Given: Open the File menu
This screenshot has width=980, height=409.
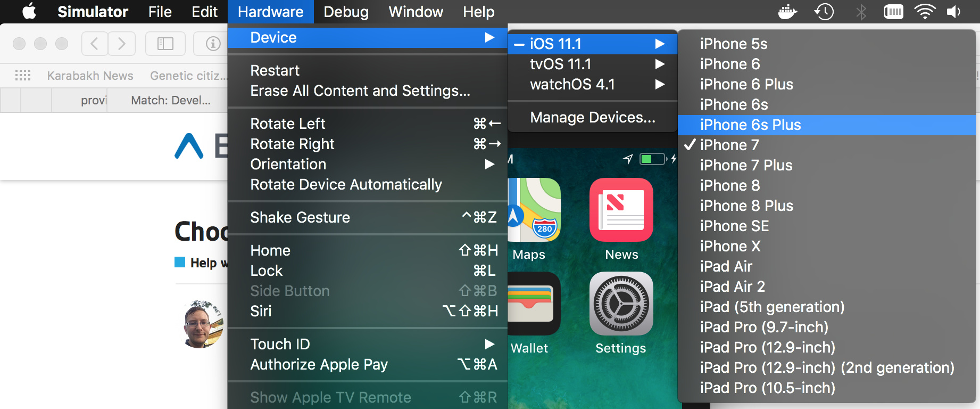Looking at the screenshot, I should pos(160,12).
